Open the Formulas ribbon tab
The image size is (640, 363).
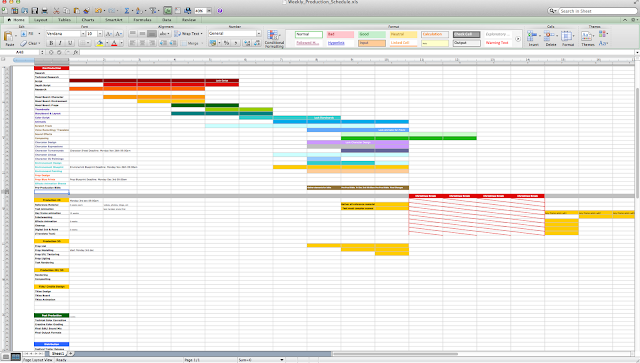142,20
